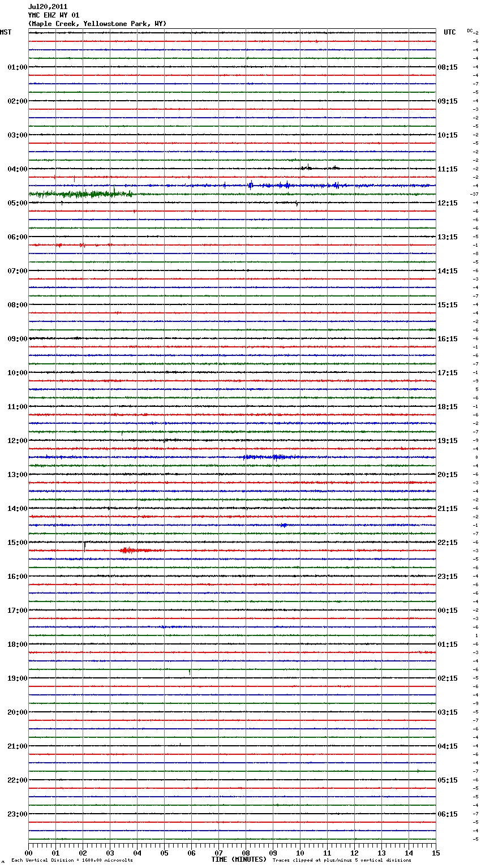
Task: Click the Each Vertical Division 1600.00 microvolts note
Action: [72, 860]
